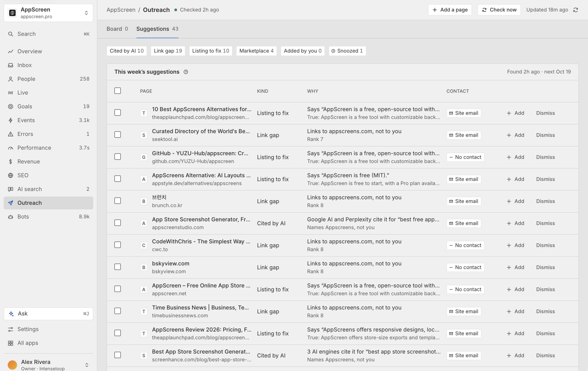Click the Add a page button
The height and width of the screenshot is (371, 588).
(x=450, y=10)
